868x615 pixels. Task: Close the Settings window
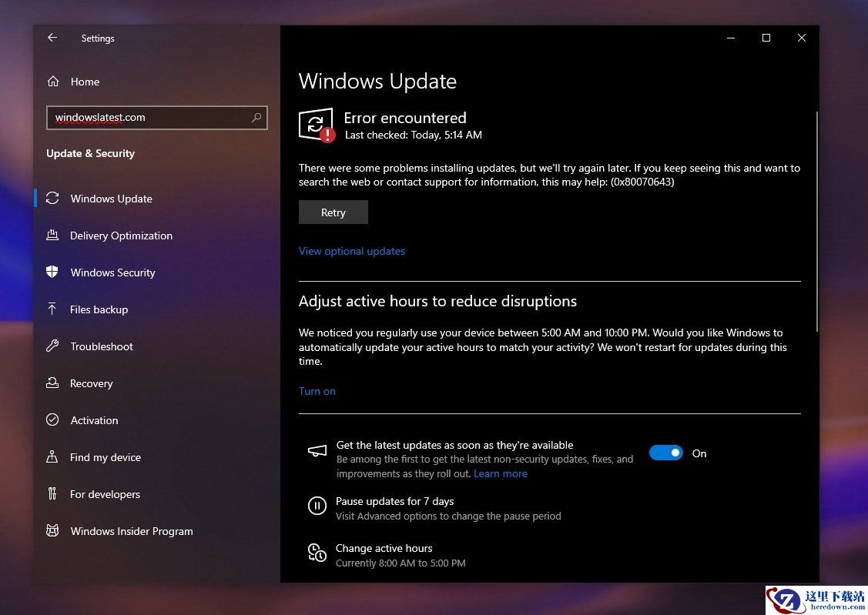[802, 38]
